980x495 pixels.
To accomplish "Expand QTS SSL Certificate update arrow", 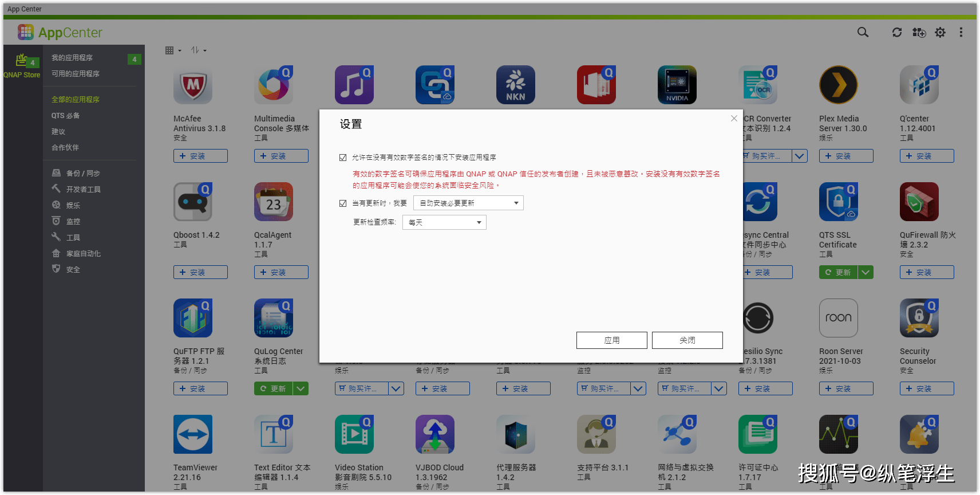I will 866,272.
